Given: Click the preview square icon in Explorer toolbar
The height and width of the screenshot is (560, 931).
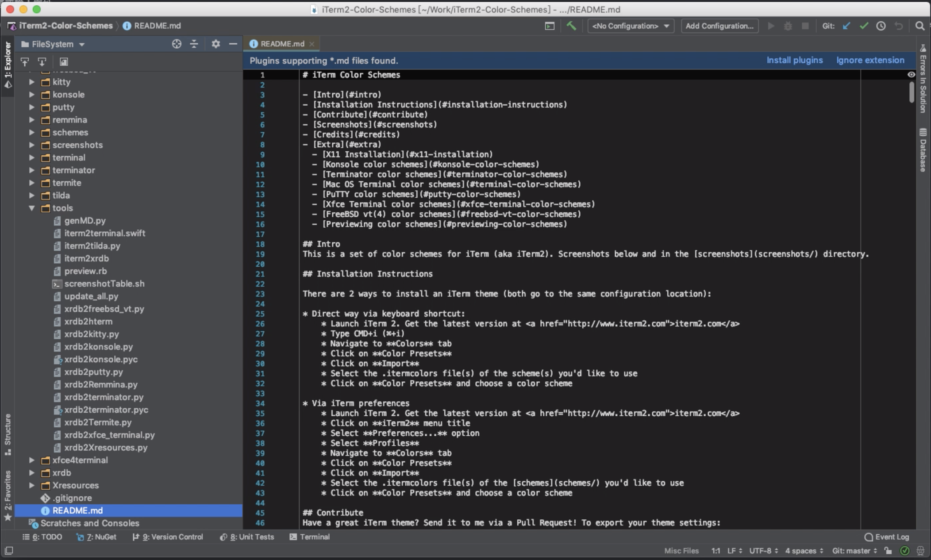Looking at the screenshot, I should [x=64, y=61].
